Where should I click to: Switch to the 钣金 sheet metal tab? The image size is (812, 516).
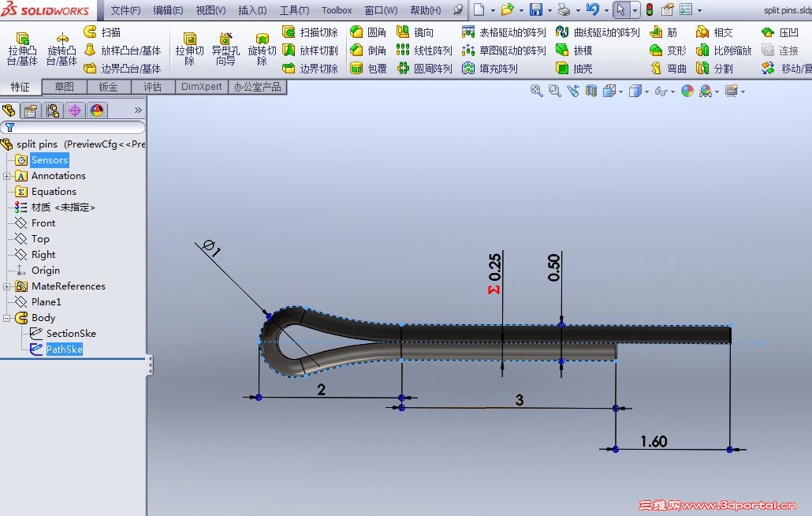108,87
